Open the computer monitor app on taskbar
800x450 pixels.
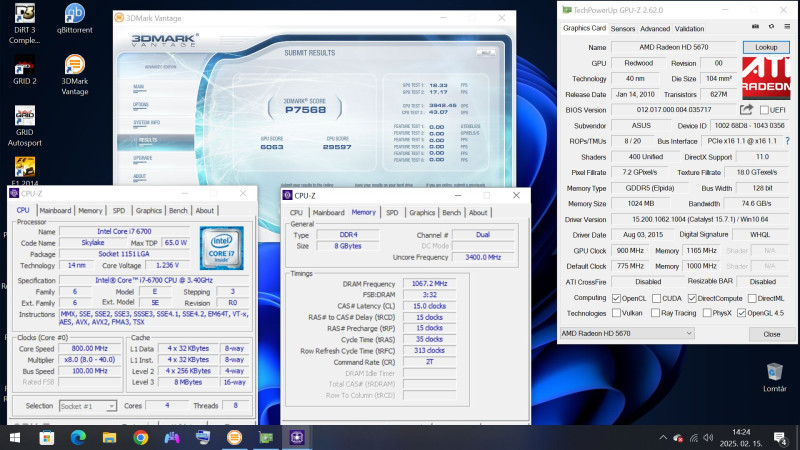pyautogui.click(x=203, y=438)
